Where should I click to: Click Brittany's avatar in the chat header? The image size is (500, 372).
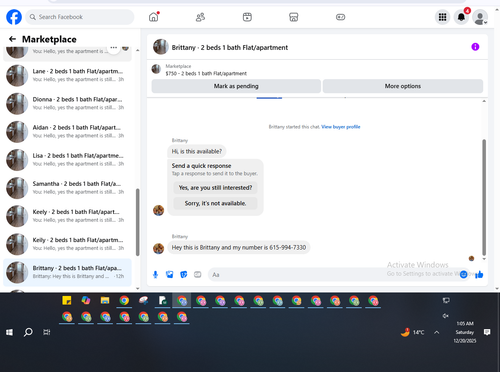[161, 47]
